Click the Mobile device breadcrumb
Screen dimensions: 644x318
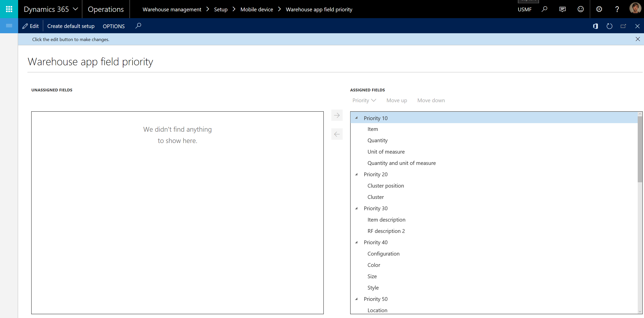tap(257, 10)
